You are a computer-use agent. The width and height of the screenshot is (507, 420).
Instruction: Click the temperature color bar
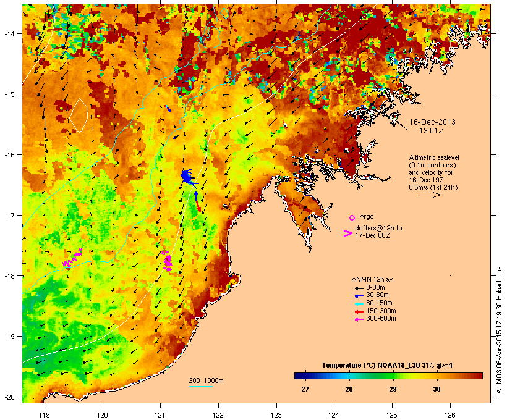point(388,376)
